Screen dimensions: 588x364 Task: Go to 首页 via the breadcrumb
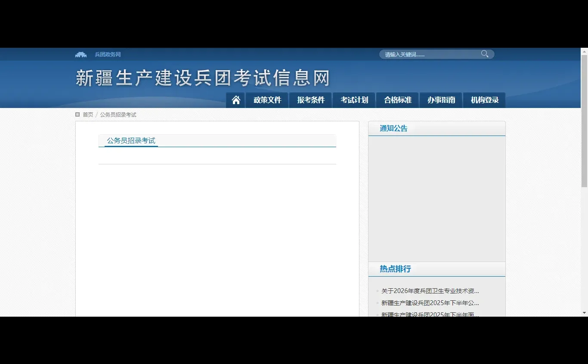88,114
